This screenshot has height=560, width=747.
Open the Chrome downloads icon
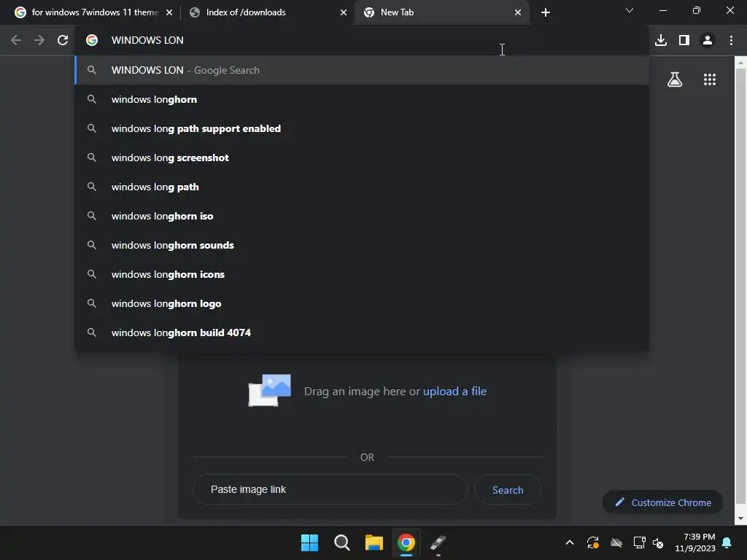(x=661, y=40)
